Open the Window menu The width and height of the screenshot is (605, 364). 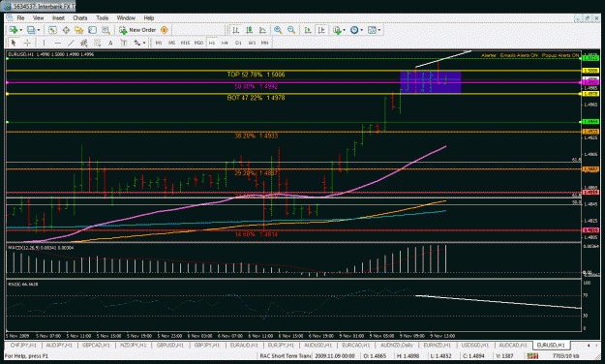pos(126,17)
